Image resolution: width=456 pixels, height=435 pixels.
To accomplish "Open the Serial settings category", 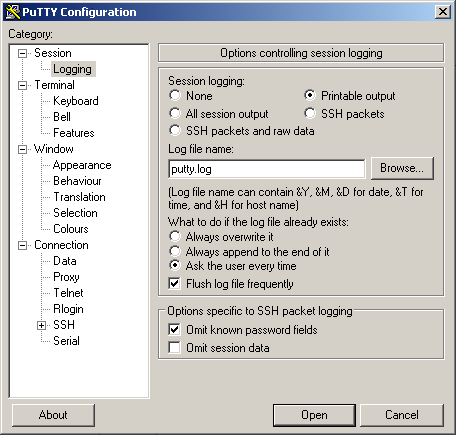I will (x=66, y=341).
